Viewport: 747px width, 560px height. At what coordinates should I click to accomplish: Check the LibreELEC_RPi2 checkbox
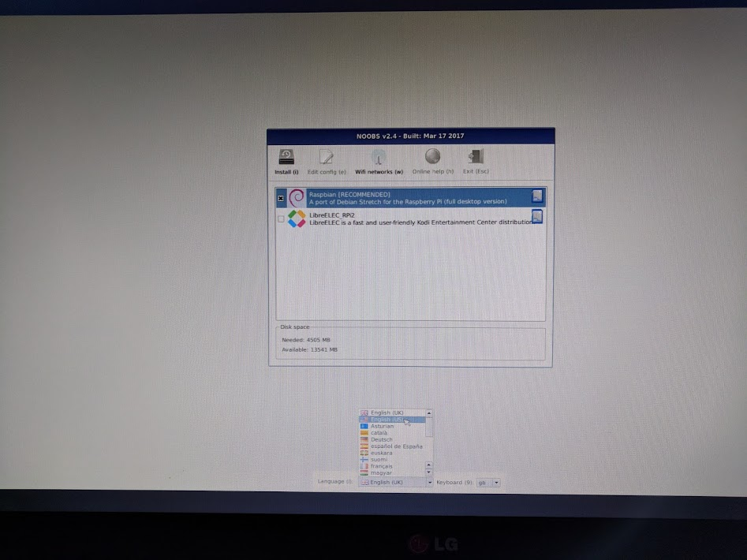point(281,219)
